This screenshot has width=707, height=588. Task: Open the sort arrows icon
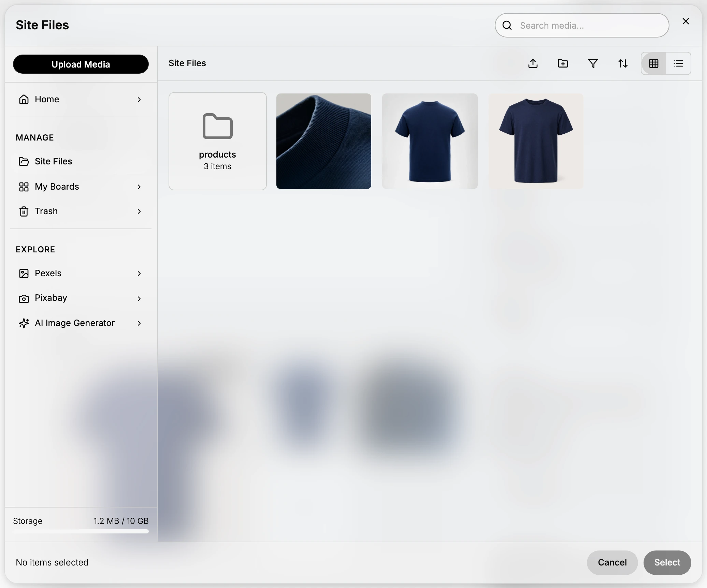[623, 63]
